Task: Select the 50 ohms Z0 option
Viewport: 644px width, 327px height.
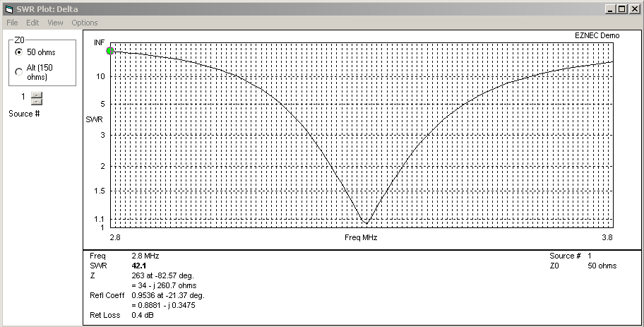Action: pyautogui.click(x=18, y=52)
